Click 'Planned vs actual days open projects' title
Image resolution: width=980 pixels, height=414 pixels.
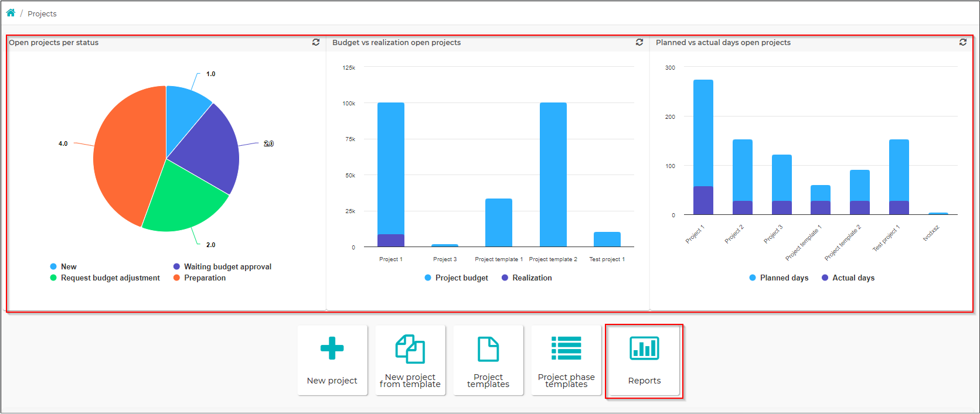pyautogui.click(x=723, y=42)
